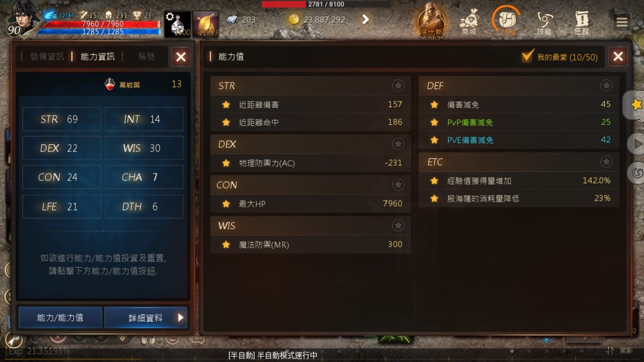Unfavorite the 魔法防禦(MR) stat star
The height and width of the screenshot is (362, 644).
click(226, 245)
